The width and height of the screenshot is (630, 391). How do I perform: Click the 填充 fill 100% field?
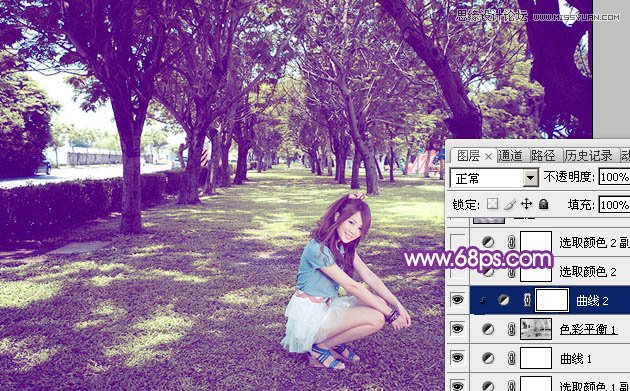coord(615,205)
